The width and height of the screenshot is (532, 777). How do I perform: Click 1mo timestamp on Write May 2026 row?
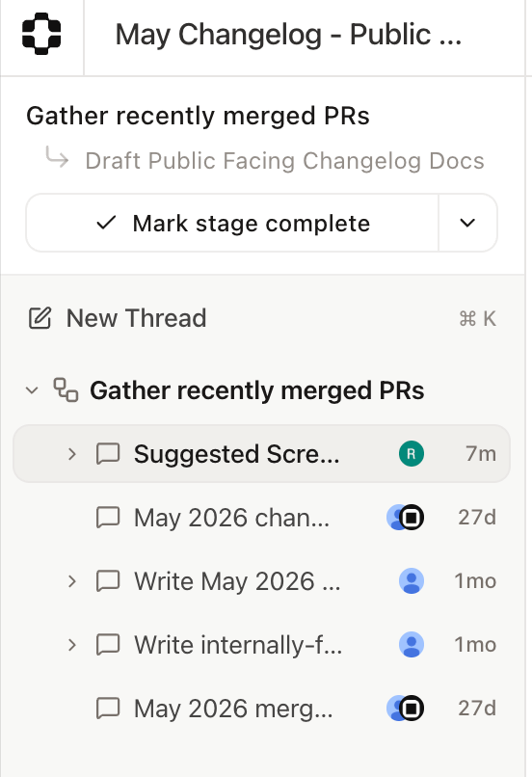tap(475, 580)
